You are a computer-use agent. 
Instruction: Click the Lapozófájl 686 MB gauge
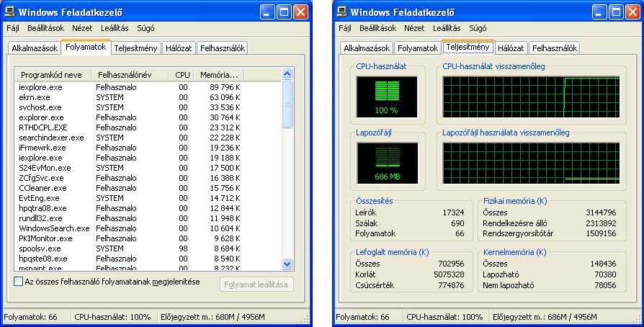[x=387, y=163]
